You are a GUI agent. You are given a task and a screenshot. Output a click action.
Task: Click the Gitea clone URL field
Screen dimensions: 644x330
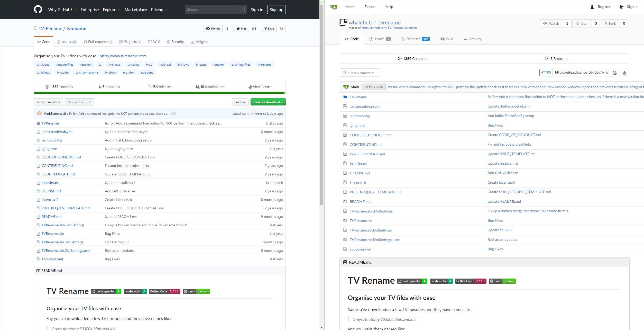click(x=581, y=73)
